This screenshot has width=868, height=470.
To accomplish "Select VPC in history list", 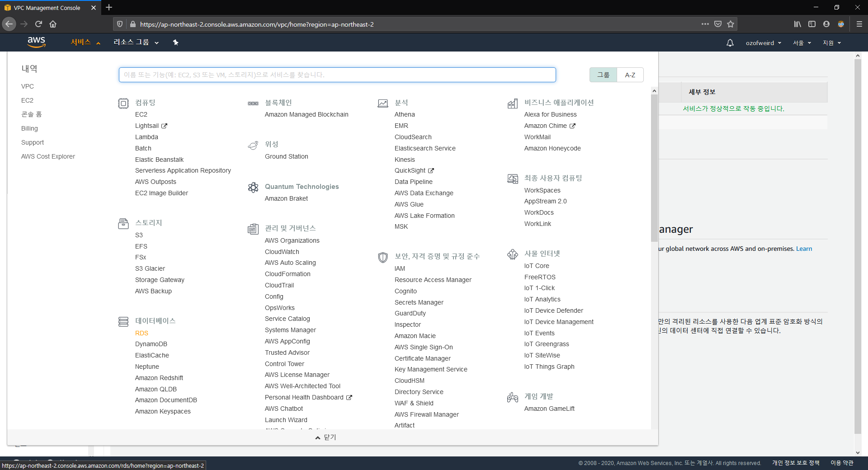I will click(x=27, y=86).
